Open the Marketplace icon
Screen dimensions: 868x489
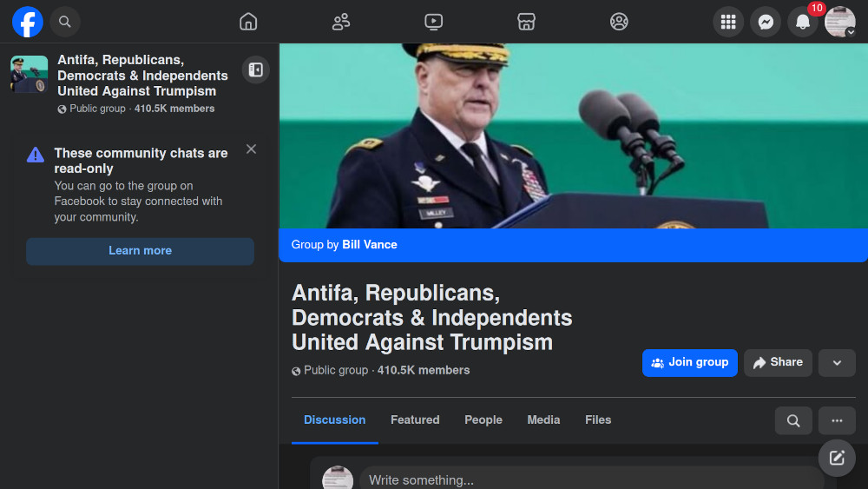click(x=526, y=22)
